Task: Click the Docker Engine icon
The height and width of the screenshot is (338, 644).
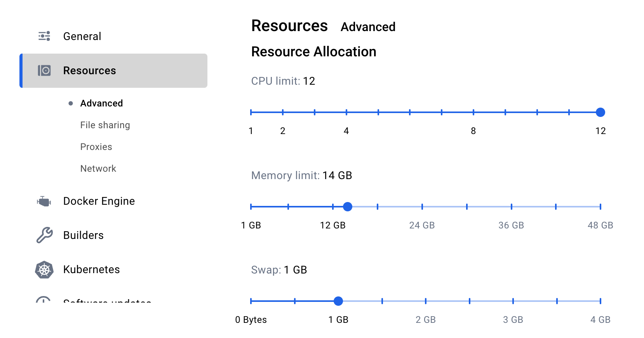Action: pyautogui.click(x=44, y=201)
